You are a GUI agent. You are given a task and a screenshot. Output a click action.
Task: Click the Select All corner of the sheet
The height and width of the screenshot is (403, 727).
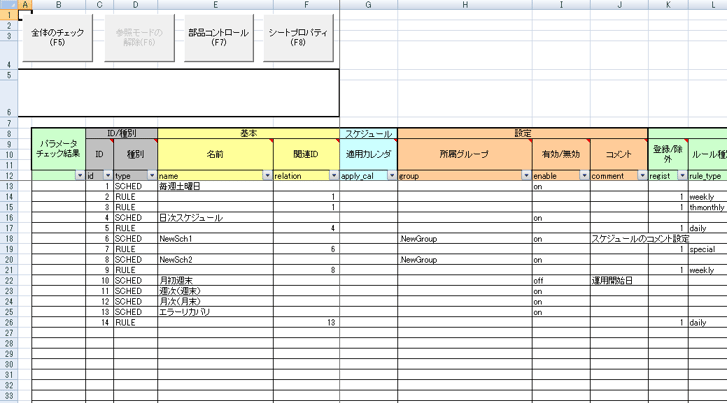(9, 5)
